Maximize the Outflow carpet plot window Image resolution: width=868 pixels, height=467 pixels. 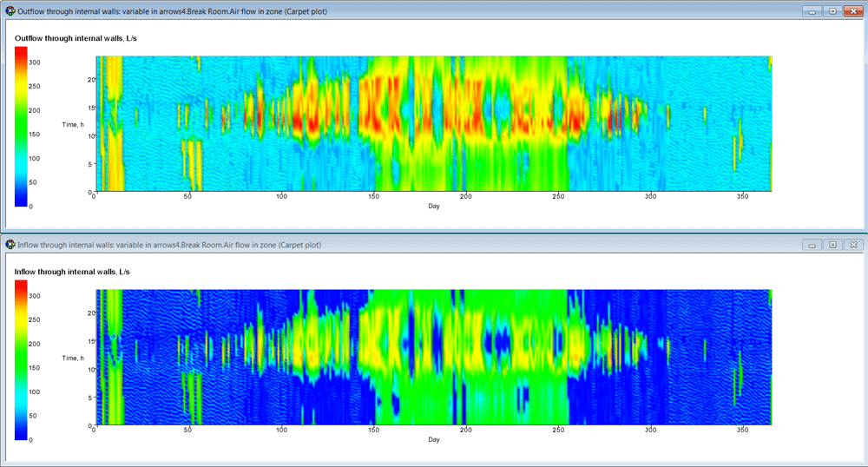(x=832, y=11)
